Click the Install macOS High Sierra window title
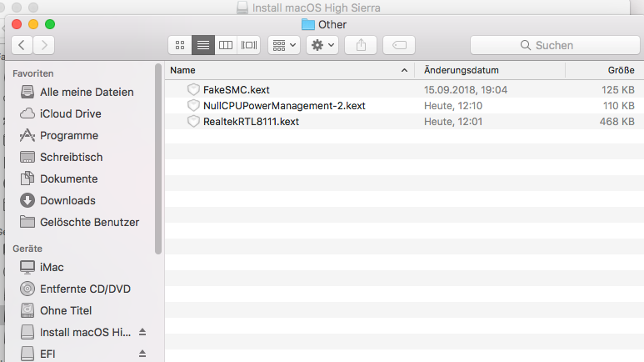The height and width of the screenshot is (362, 644). pos(317,8)
